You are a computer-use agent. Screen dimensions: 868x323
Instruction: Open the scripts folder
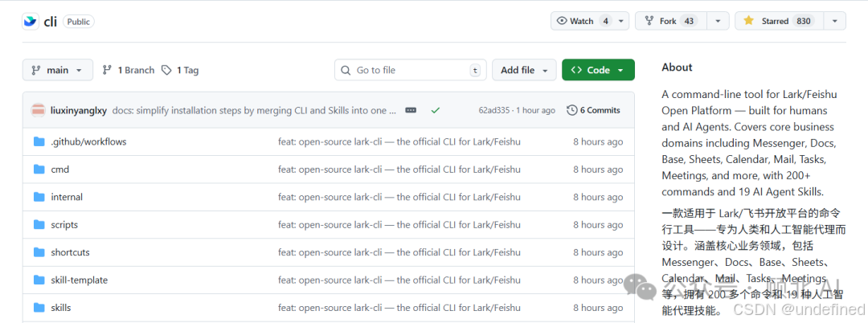[64, 224]
